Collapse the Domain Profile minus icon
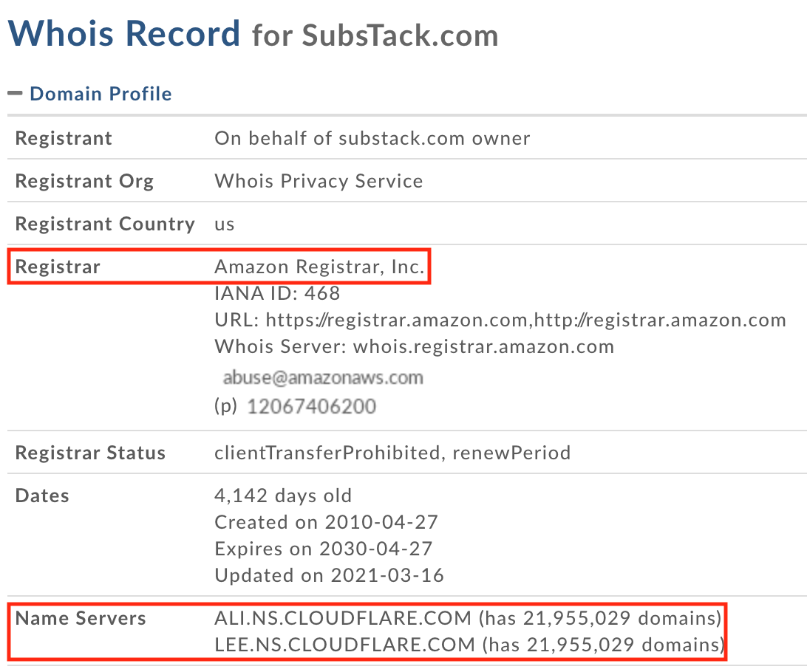The width and height of the screenshot is (807, 672). [x=15, y=94]
